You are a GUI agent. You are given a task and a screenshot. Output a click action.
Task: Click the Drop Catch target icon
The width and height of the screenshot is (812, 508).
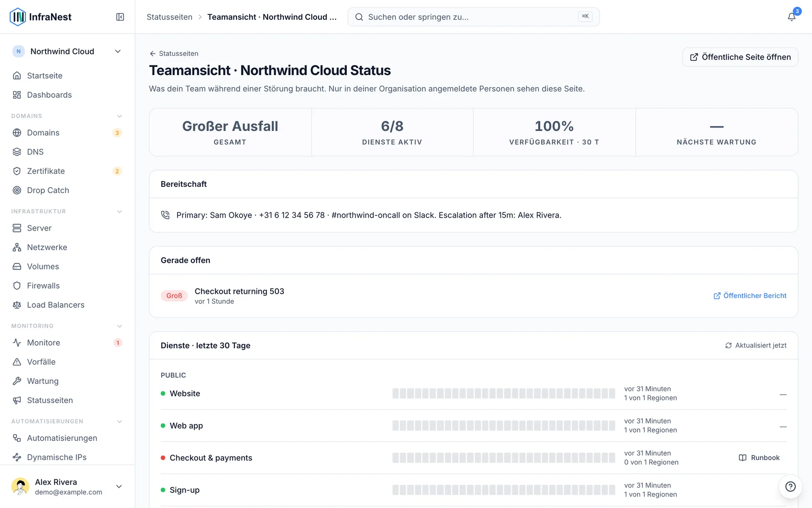pyautogui.click(x=17, y=190)
